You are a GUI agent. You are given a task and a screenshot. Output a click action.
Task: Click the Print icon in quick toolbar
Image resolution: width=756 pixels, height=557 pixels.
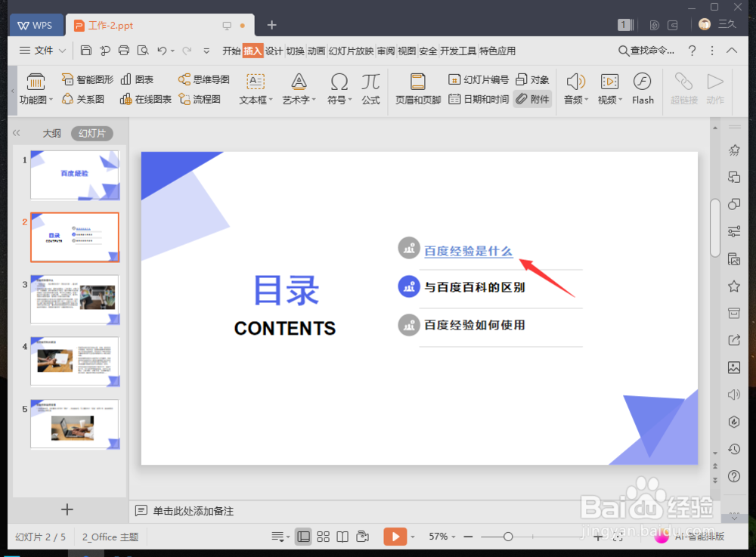point(124,51)
